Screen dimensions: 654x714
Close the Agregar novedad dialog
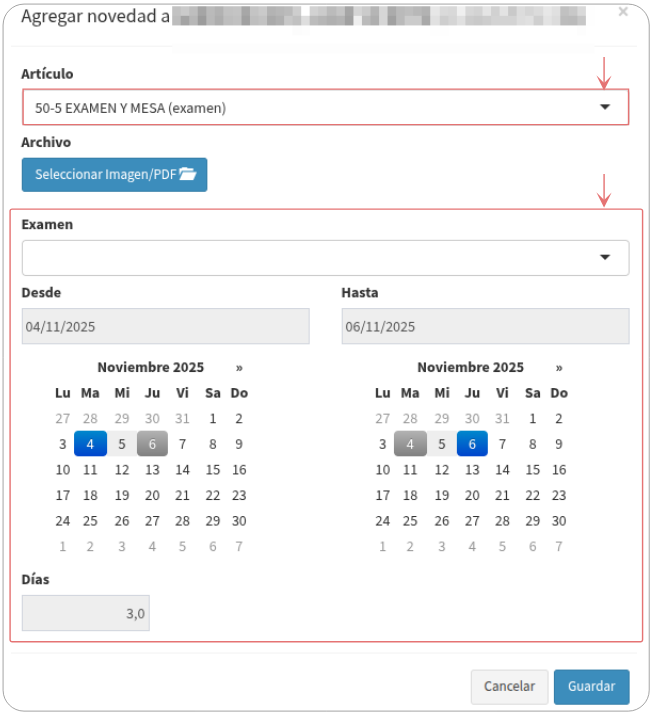[623, 11]
